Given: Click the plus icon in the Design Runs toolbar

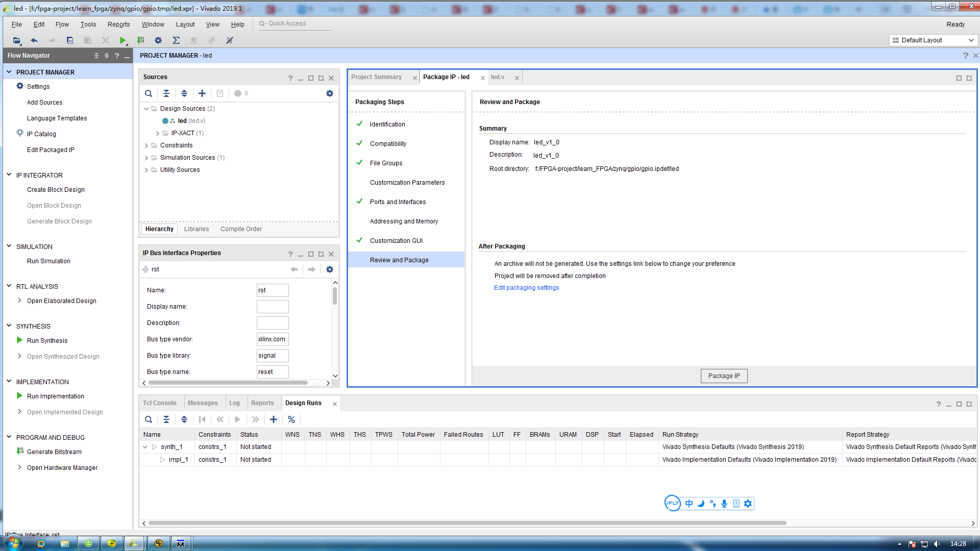Looking at the screenshot, I should click(274, 419).
